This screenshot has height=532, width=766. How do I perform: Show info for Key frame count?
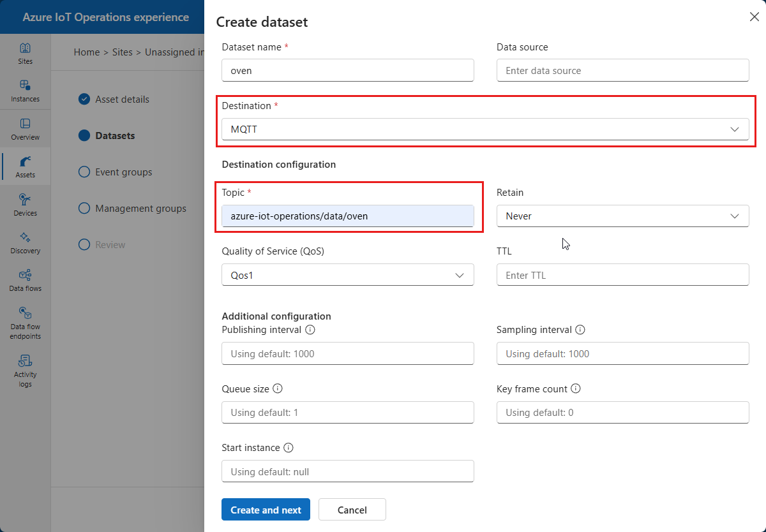pos(575,388)
